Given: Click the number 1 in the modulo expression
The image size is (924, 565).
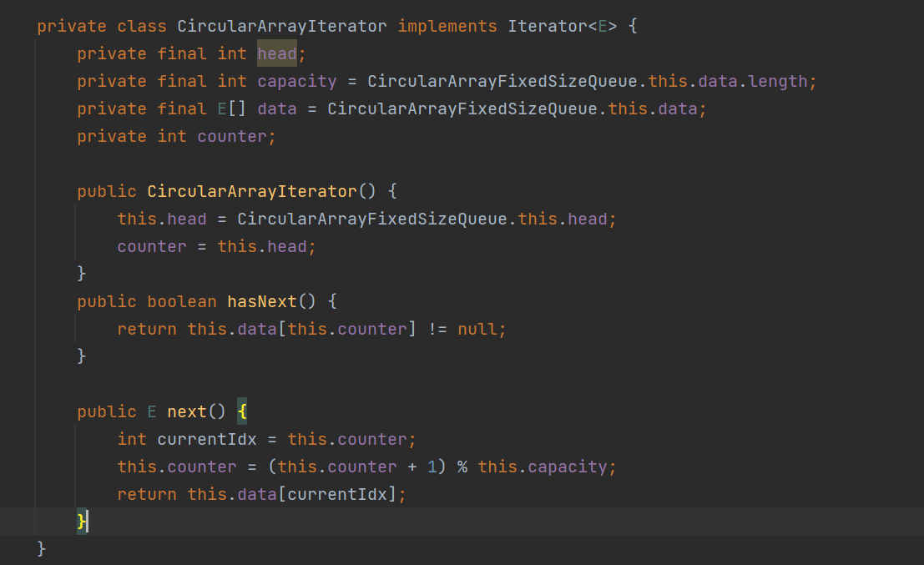Looking at the screenshot, I should coord(432,467).
